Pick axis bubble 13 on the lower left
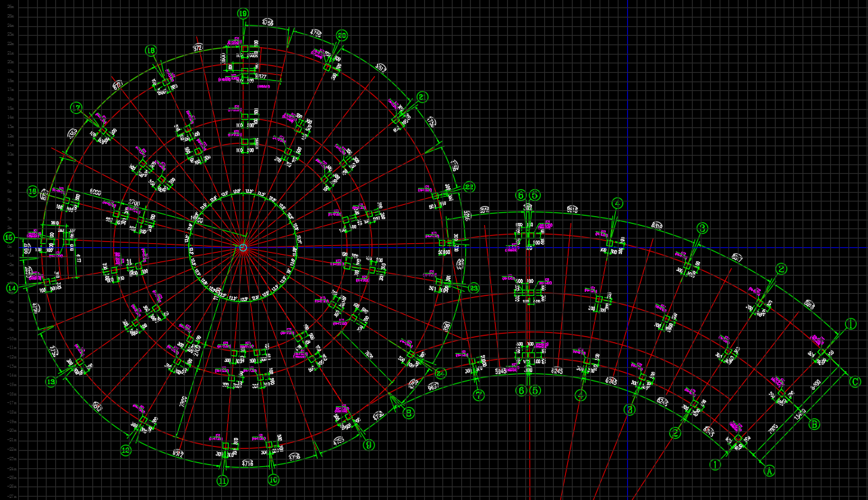The width and height of the screenshot is (868, 500). pos(51,382)
